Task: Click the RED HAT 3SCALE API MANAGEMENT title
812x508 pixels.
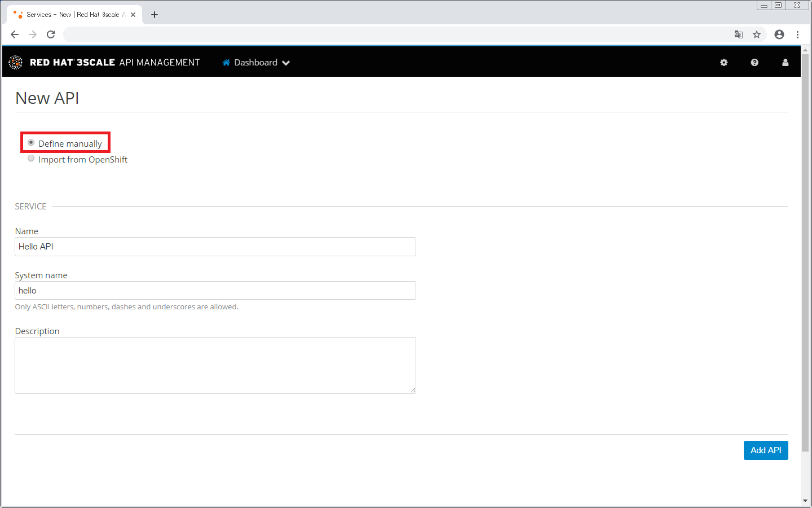Action: tap(115, 63)
